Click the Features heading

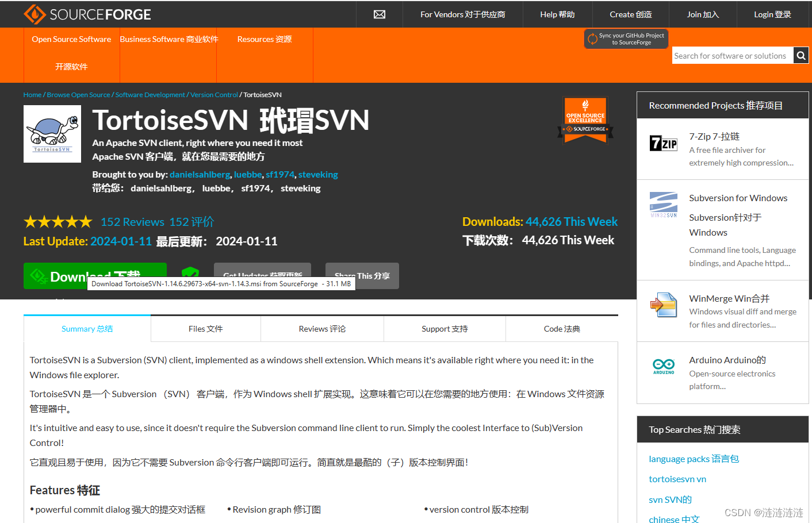coord(65,490)
